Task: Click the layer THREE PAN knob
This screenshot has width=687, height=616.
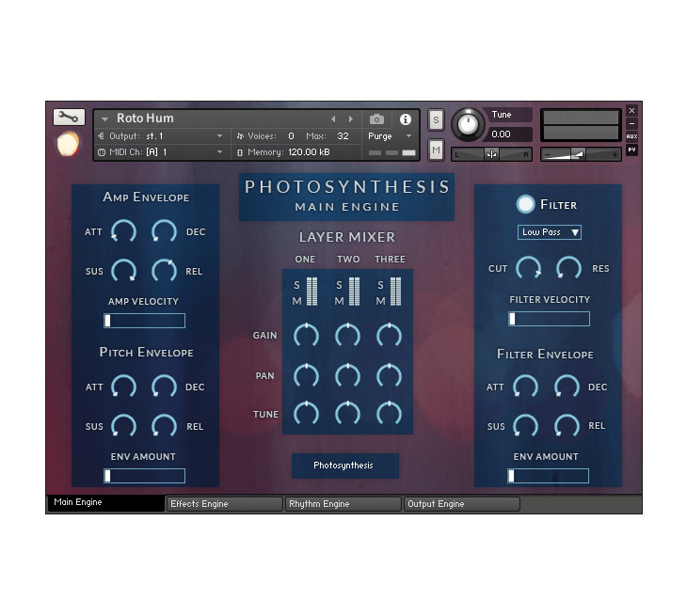Action: pyautogui.click(x=389, y=375)
